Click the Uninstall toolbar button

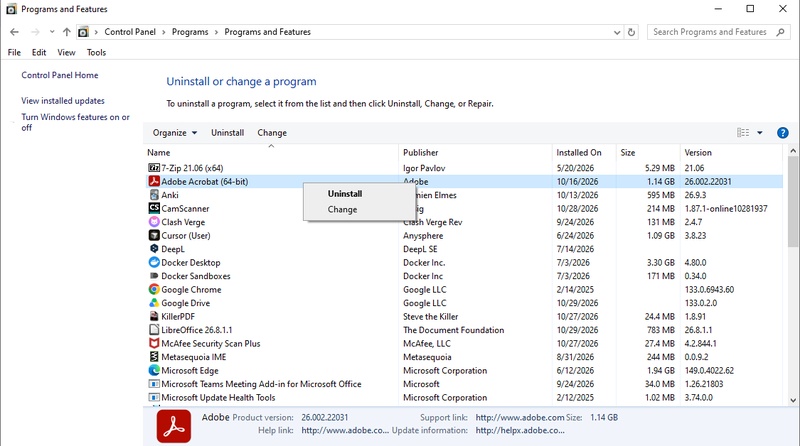pos(228,133)
